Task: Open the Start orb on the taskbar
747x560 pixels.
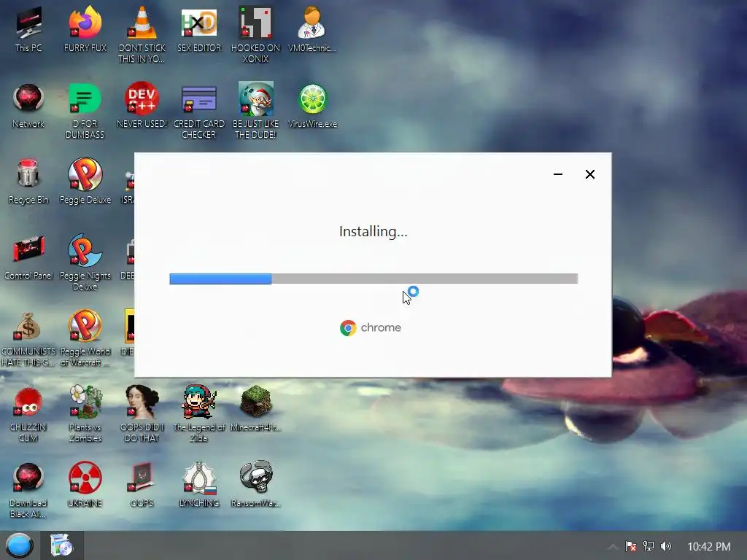Action: point(19,545)
